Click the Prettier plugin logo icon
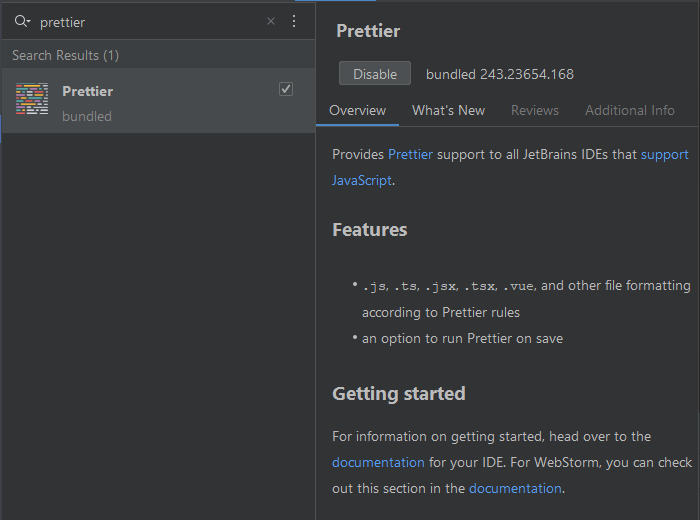 click(32, 100)
